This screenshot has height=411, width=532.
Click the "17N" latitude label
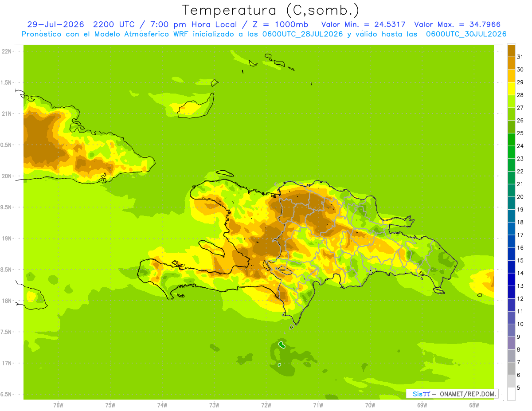tap(7, 363)
